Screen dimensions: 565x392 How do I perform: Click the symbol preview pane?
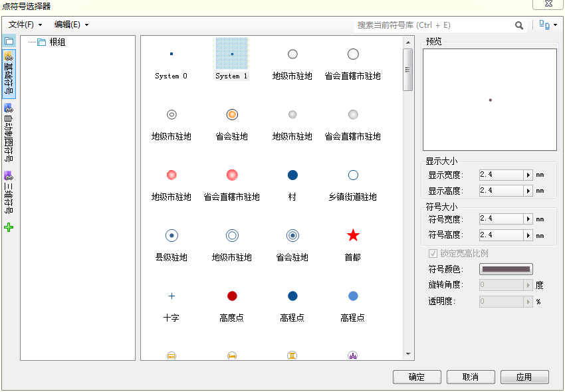[x=490, y=100]
